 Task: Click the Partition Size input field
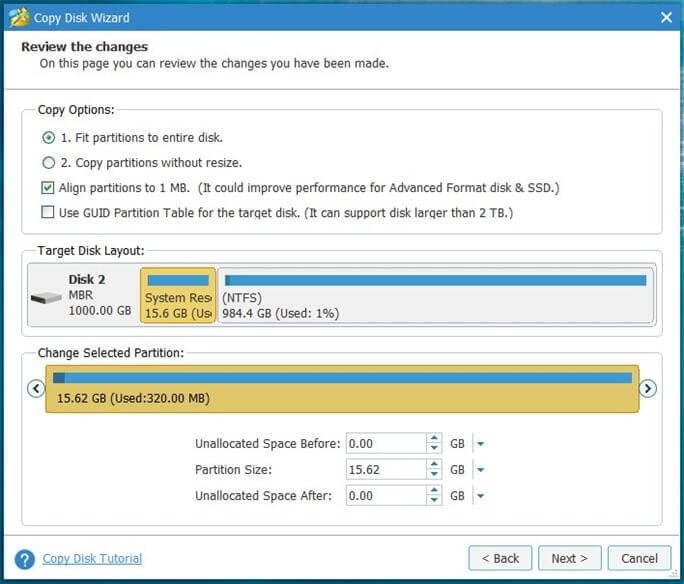pyautogui.click(x=386, y=470)
